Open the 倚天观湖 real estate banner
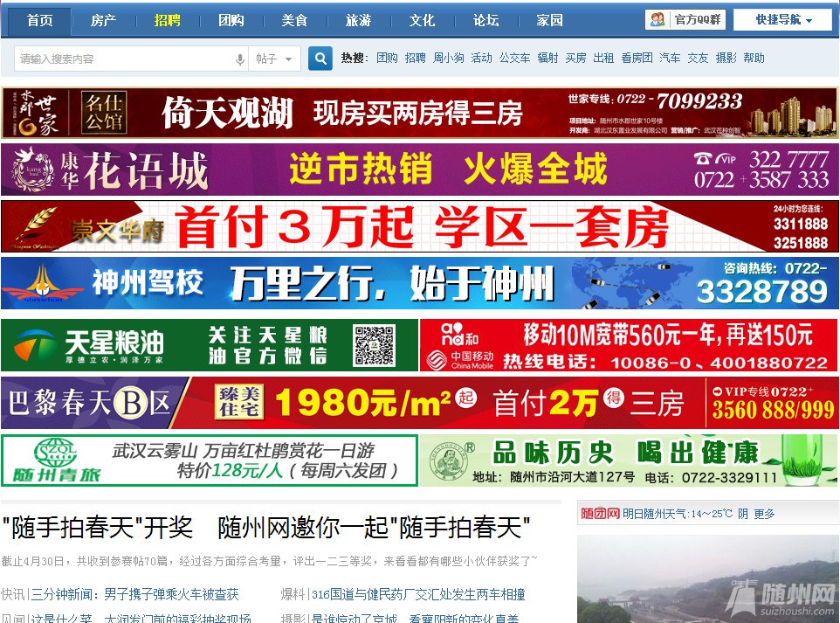The height and width of the screenshot is (623, 840). click(x=419, y=113)
